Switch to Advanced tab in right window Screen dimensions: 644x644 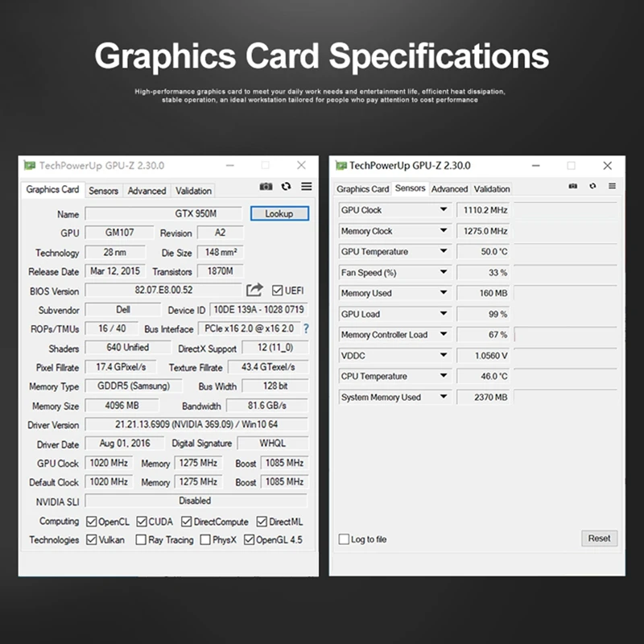(x=449, y=189)
